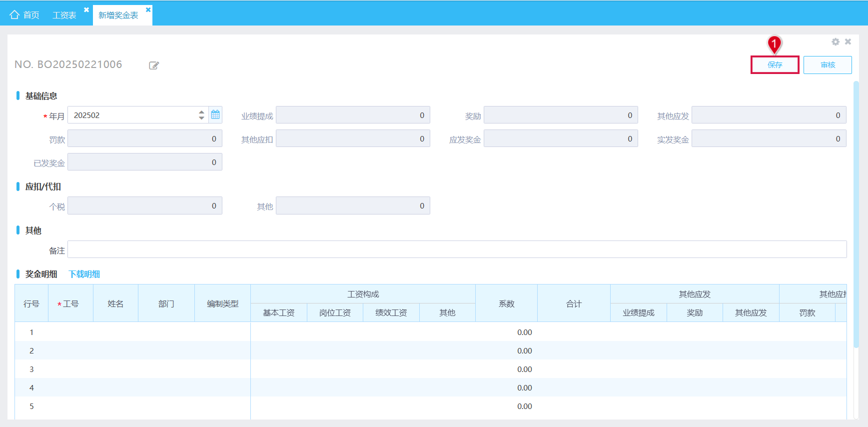Click the 姓名 column header

pyautogui.click(x=115, y=303)
